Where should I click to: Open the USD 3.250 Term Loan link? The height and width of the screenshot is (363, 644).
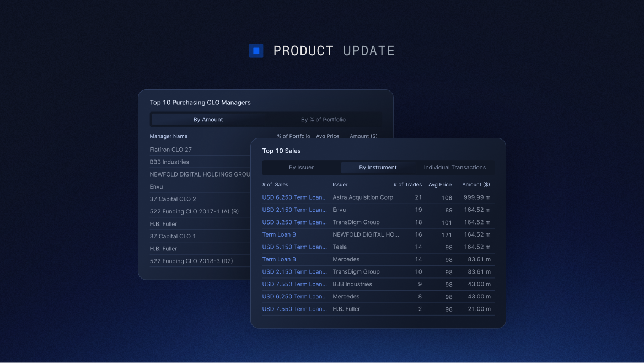click(x=294, y=222)
